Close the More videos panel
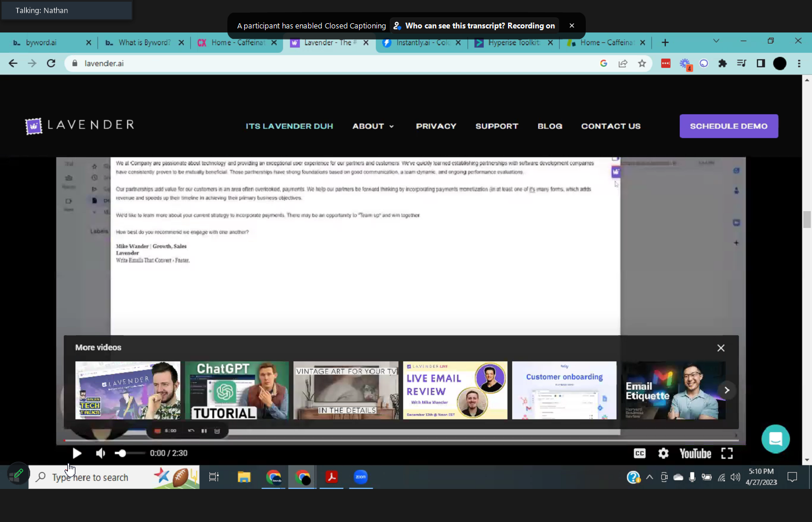 pos(720,348)
